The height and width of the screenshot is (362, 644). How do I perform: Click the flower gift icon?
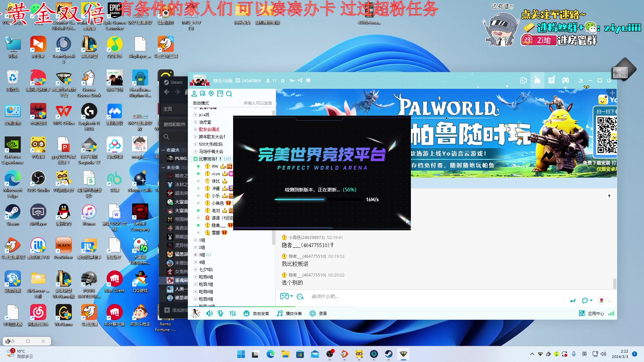click(x=601, y=300)
